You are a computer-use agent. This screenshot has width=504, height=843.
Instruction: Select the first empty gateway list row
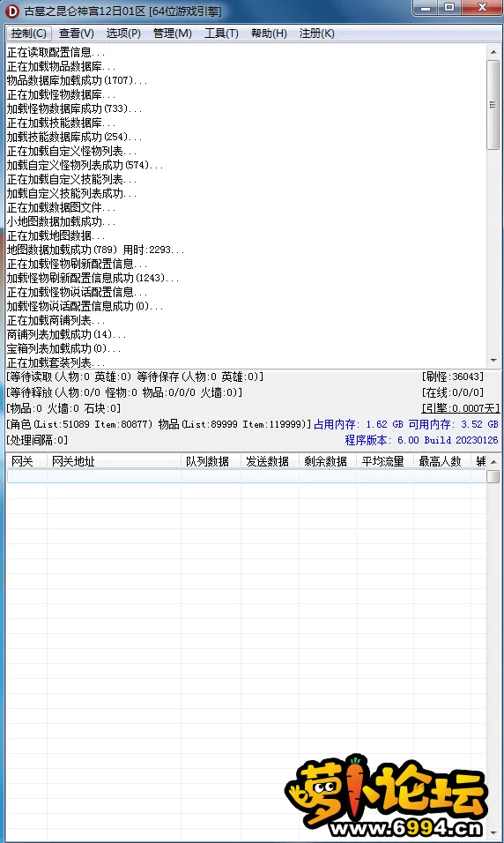246,476
